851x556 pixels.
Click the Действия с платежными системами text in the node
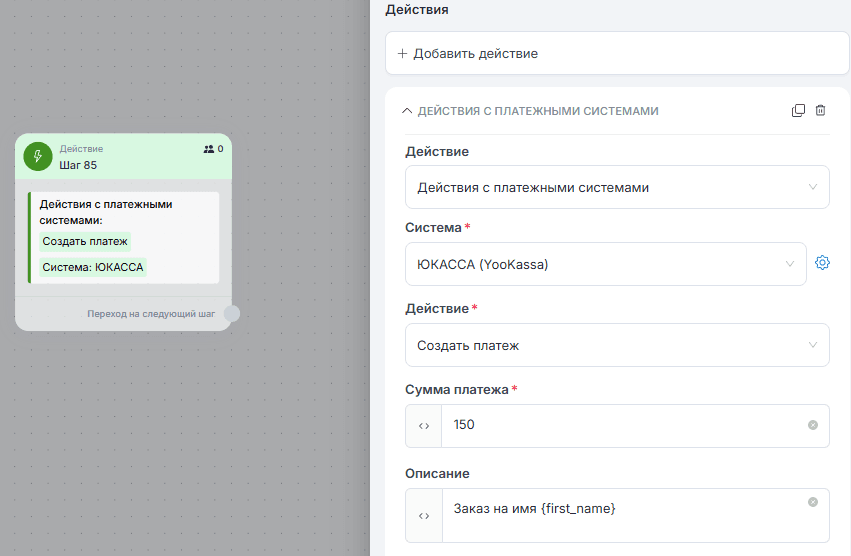click(106, 212)
